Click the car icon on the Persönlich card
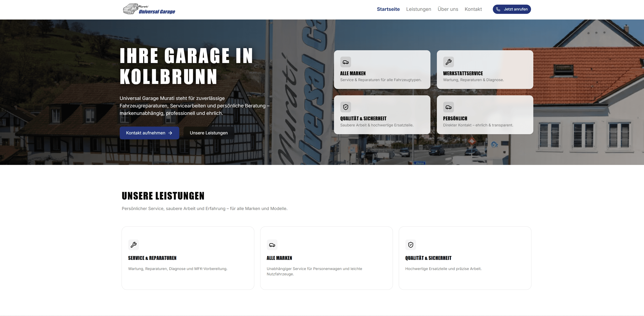 pyautogui.click(x=449, y=107)
